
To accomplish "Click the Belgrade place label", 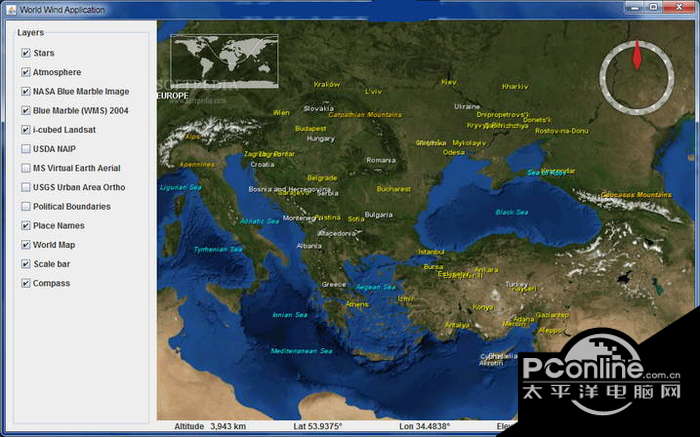I will coord(322,178).
